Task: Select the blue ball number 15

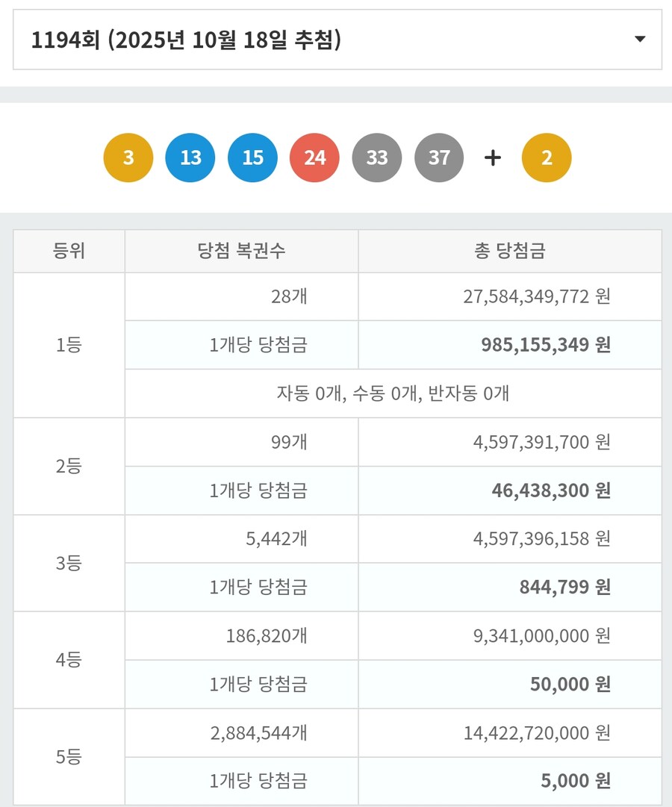Action: [x=252, y=158]
